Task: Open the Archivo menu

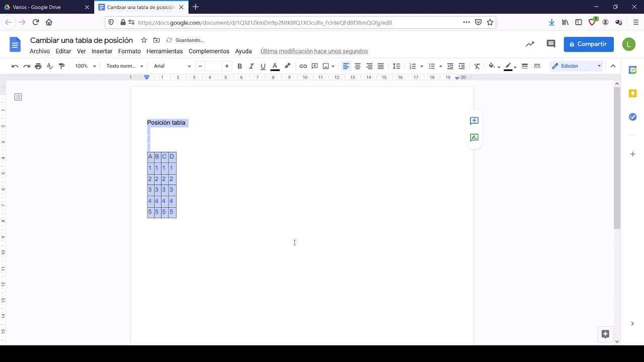Action: [x=40, y=51]
